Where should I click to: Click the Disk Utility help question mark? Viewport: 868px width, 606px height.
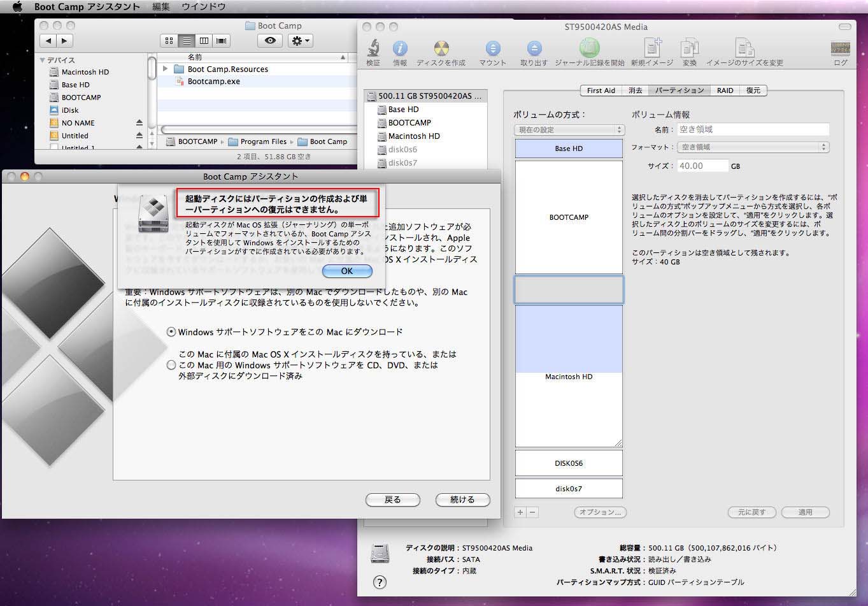(x=380, y=582)
